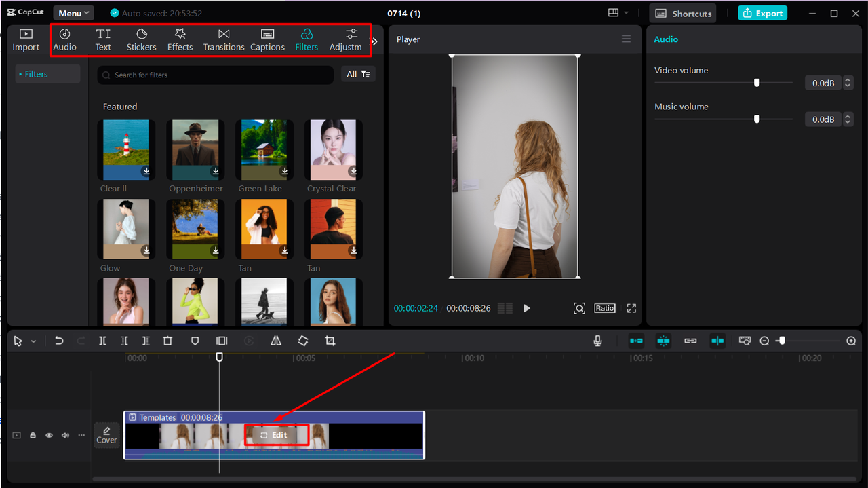Adjust the Video volume slider

(757, 83)
